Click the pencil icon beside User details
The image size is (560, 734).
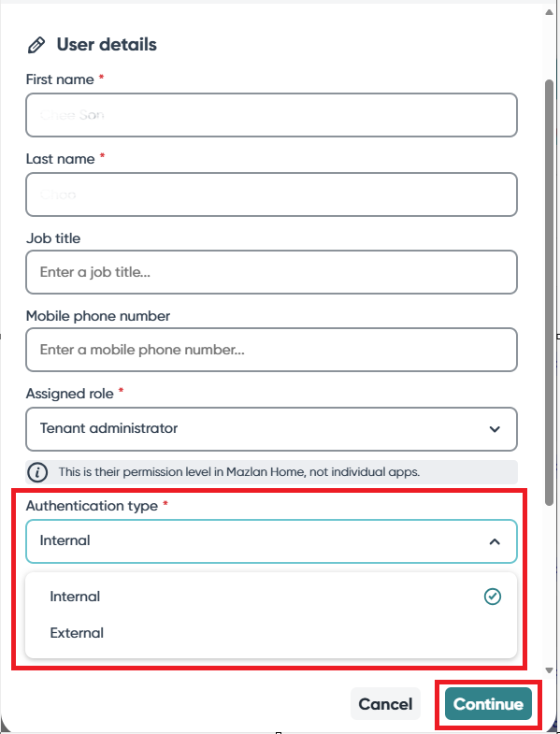point(36,45)
